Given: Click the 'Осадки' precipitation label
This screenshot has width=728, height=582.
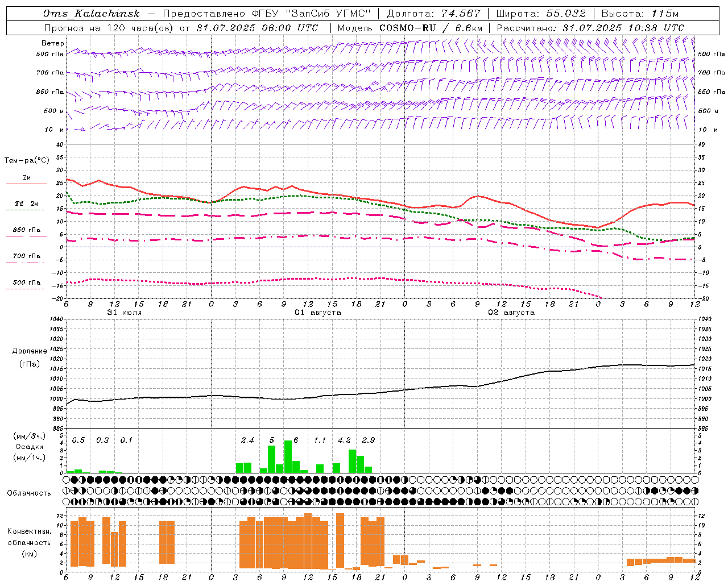Looking at the screenshot, I should [x=29, y=447].
